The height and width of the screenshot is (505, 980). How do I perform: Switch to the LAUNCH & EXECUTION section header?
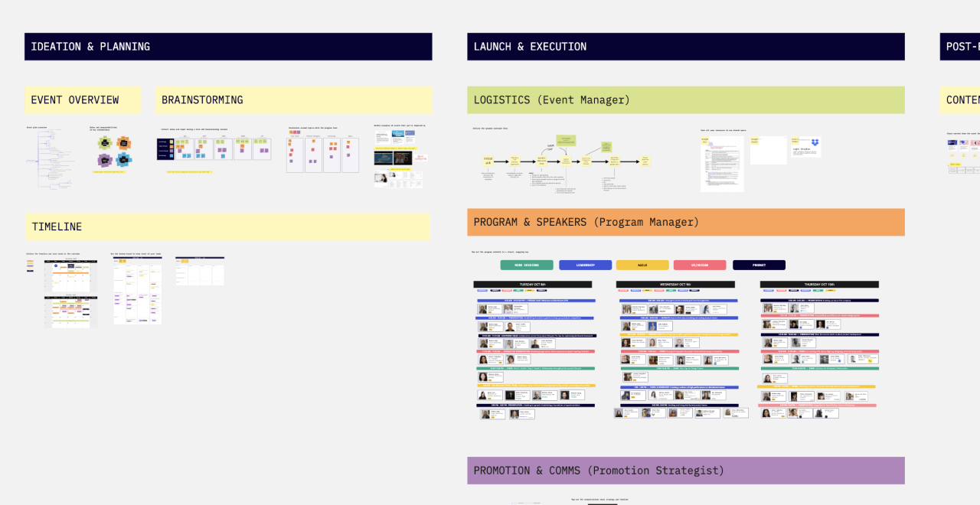pos(685,46)
